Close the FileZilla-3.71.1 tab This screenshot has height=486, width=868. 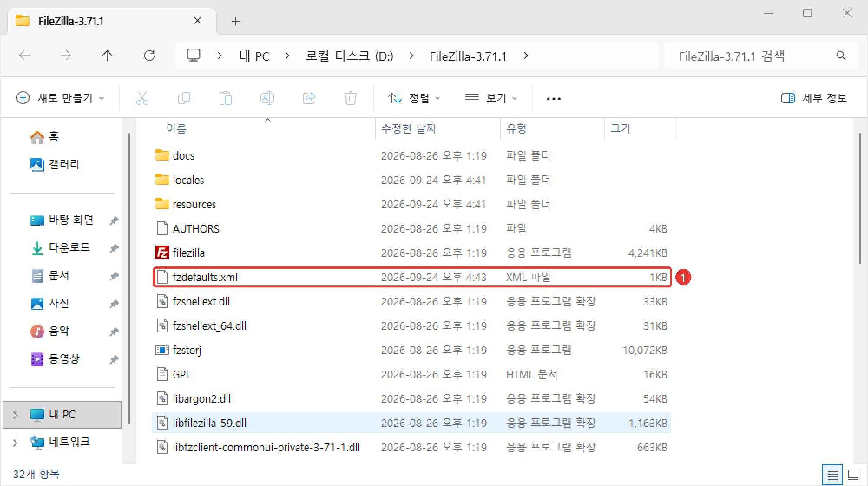[197, 21]
